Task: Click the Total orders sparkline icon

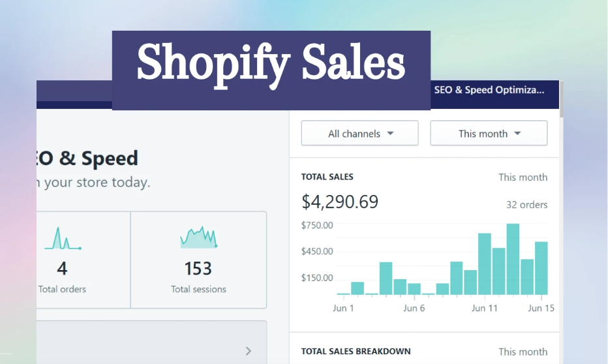Action: (x=62, y=239)
